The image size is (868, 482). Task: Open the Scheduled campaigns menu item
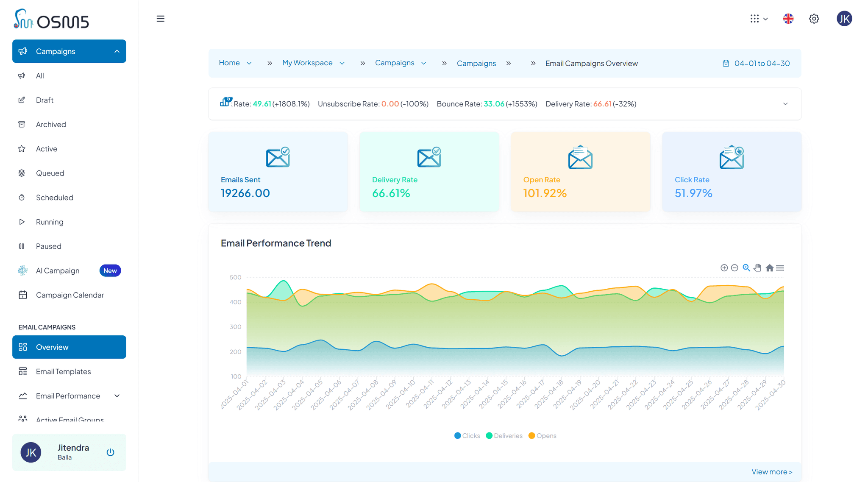click(54, 198)
